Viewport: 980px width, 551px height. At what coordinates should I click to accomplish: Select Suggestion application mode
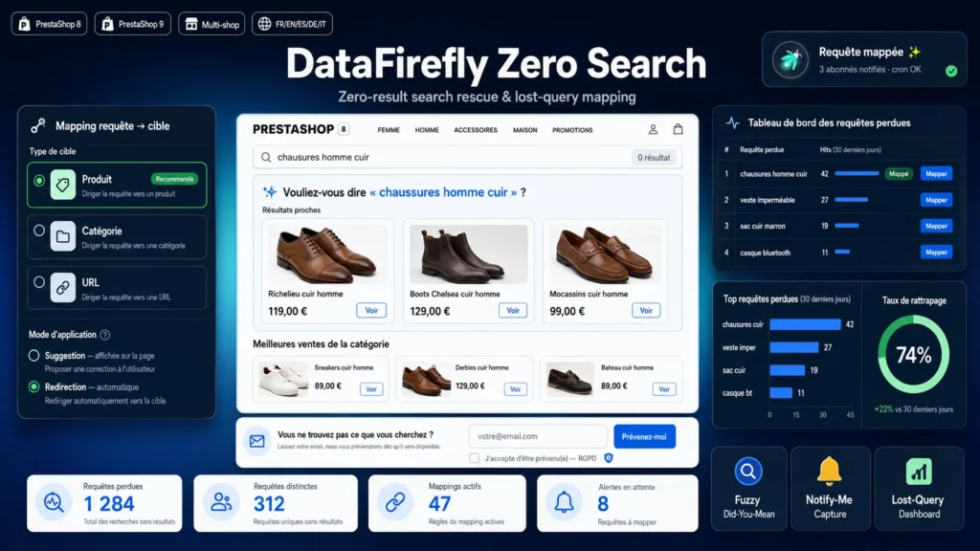pos(33,356)
